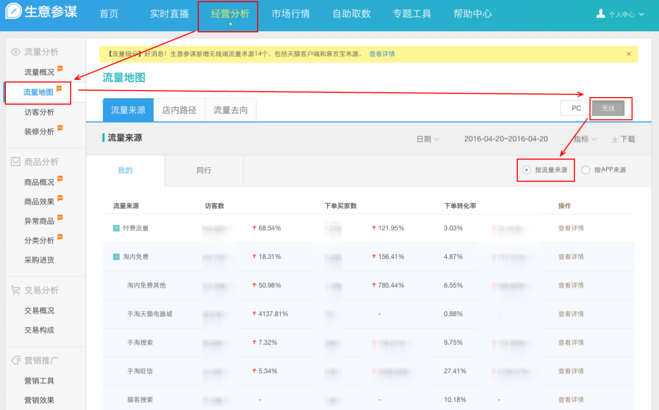Select the 我的 tab

125,171
